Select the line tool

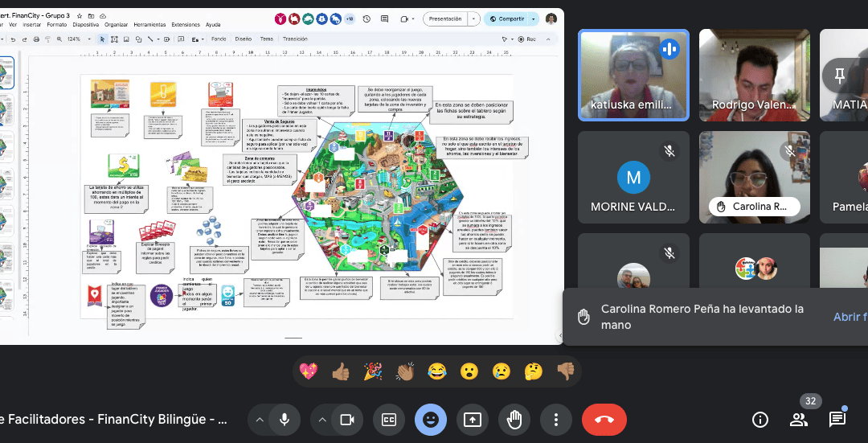coord(150,39)
